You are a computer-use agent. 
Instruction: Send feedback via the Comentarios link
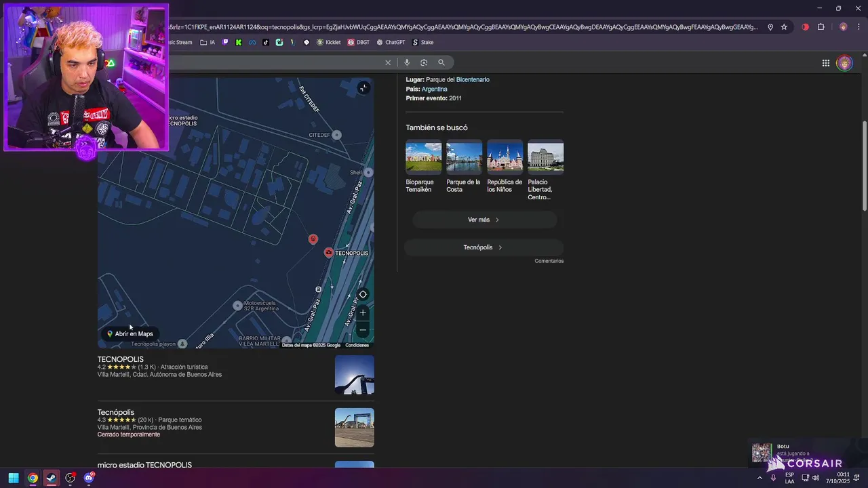[x=549, y=261]
